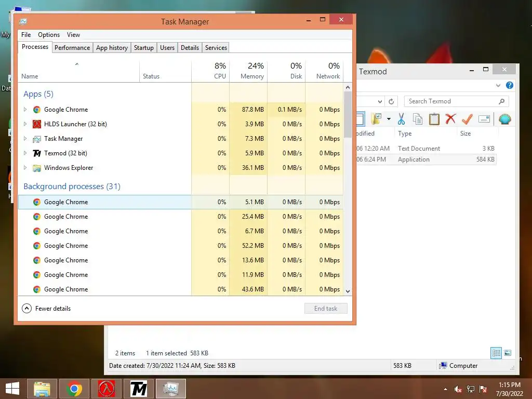Screen dimensions: 532x399
Task: Switch Texmod window to large icons view
Action: [x=508, y=353]
